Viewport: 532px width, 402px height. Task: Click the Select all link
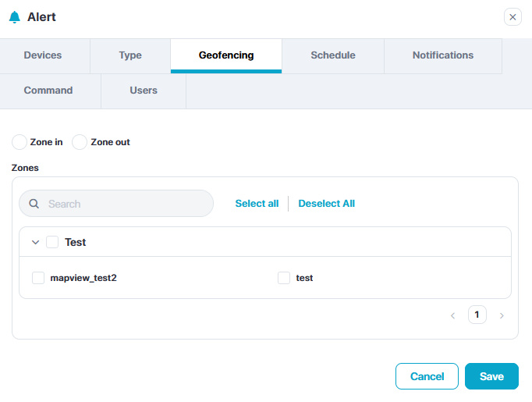[x=257, y=204]
